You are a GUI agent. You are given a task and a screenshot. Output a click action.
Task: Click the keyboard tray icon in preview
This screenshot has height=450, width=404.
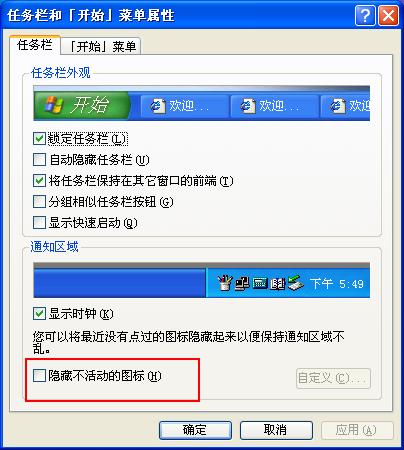click(260, 284)
